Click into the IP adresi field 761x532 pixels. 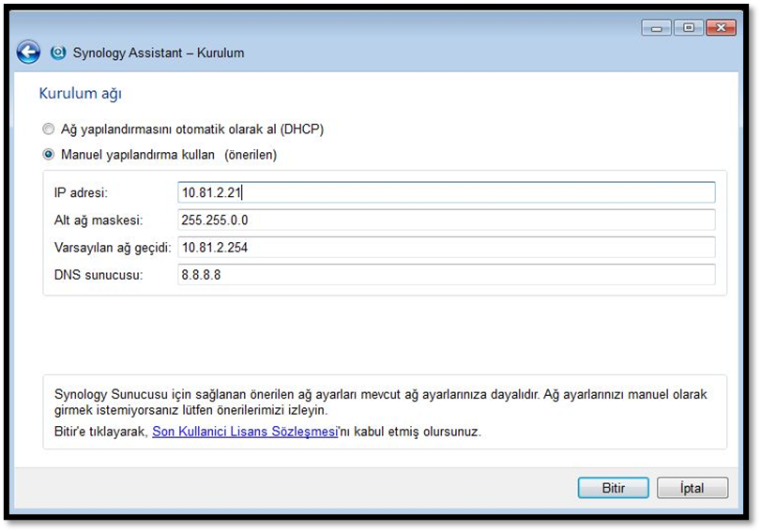[x=446, y=192]
